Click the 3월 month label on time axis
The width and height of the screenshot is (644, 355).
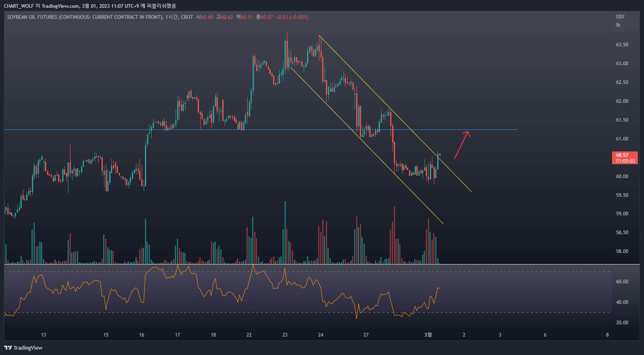click(x=428, y=335)
